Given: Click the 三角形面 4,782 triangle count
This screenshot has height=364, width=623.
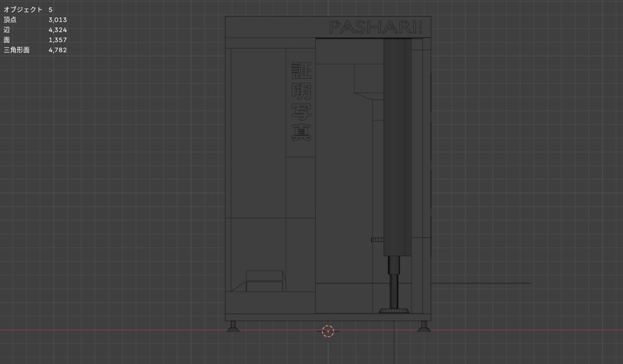Looking at the screenshot, I should 35,50.
